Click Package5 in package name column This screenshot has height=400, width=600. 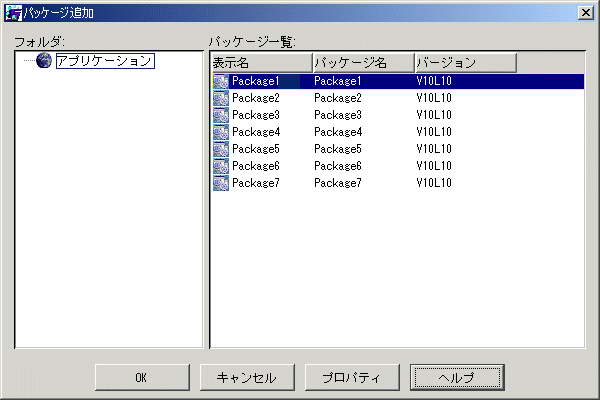[338, 149]
